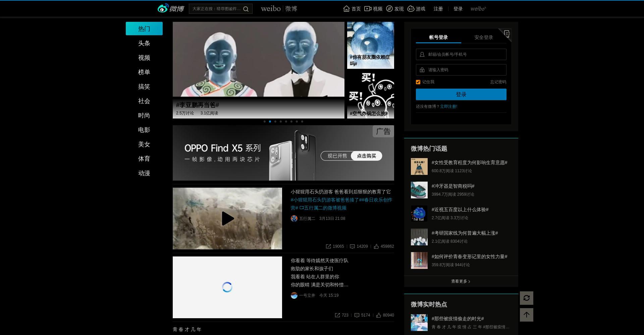Click 忘记密码 link
644x335 pixels.
(x=498, y=82)
